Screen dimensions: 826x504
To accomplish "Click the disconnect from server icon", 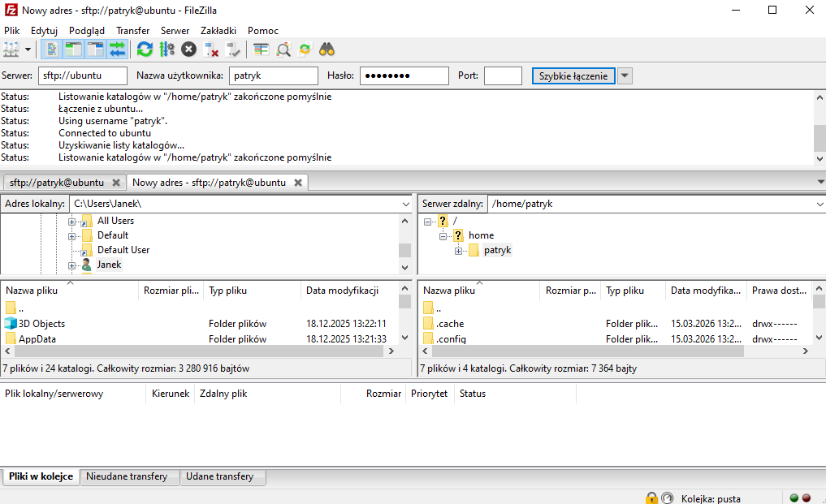I will [211, 50].
